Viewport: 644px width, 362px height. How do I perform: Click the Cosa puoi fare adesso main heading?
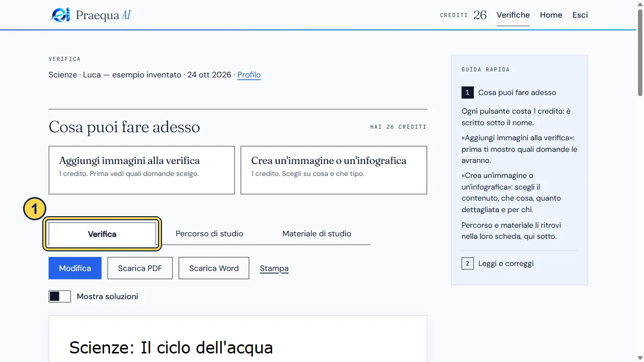(124, 127)
